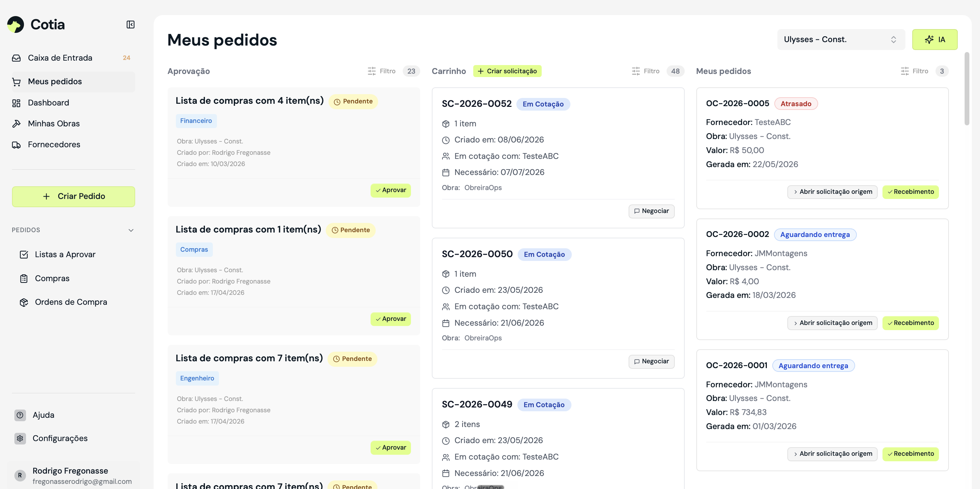Click the Engenheiro tag

coord(197,378)
